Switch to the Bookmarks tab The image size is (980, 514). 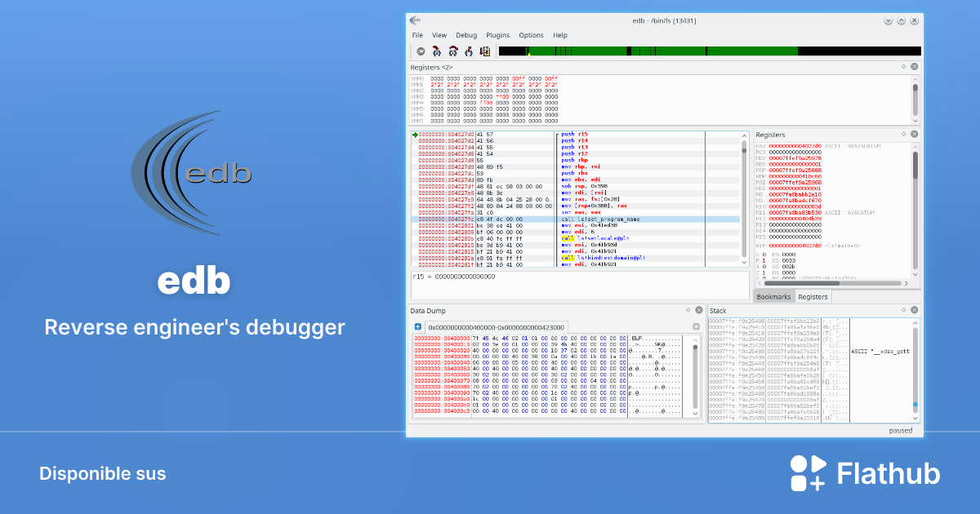click(x=773, y=296)
